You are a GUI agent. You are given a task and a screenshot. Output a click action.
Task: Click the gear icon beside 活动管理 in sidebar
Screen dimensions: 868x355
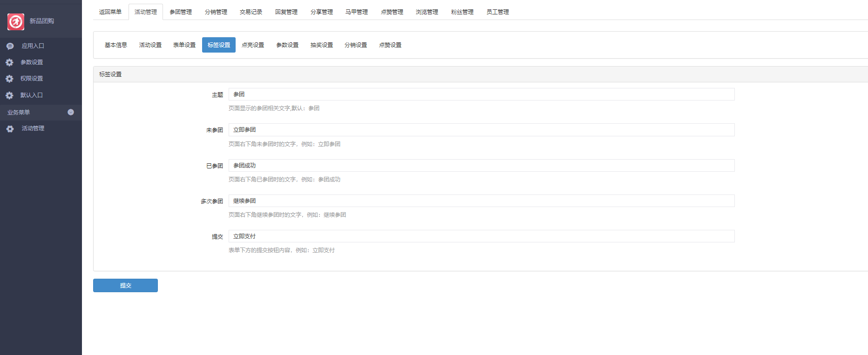(10, 129)
